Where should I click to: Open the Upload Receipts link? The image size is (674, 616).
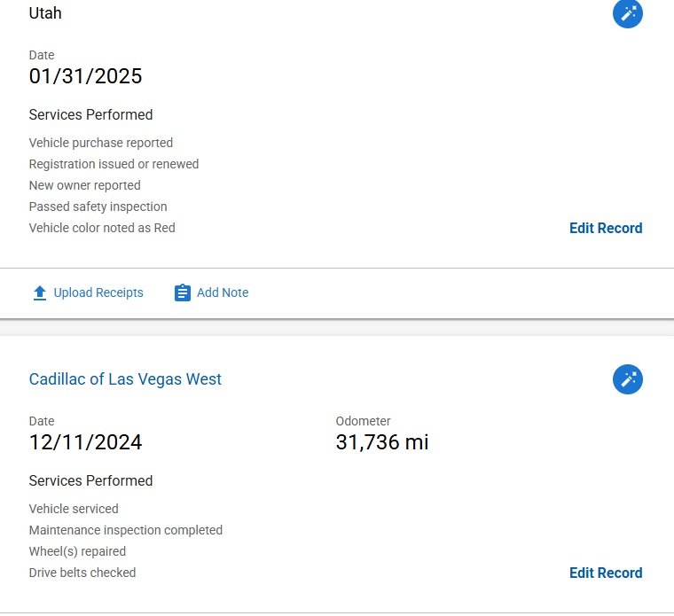[98, 292]
